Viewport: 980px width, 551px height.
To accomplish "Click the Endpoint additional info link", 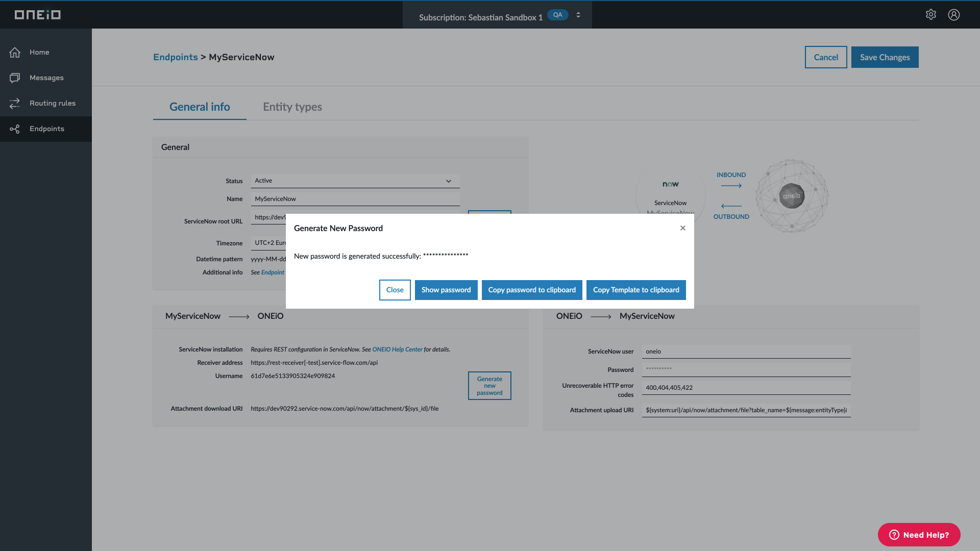I will [x=273, y=272].
